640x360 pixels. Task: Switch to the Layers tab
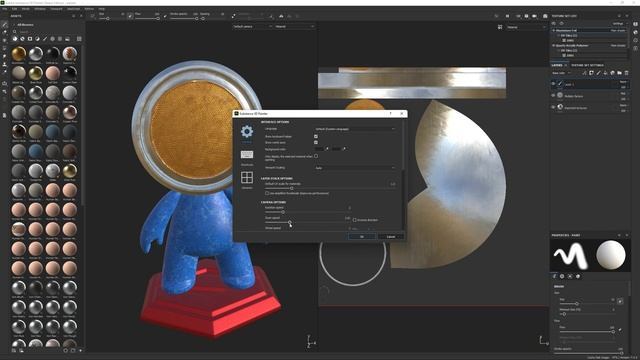click(557, 65)
